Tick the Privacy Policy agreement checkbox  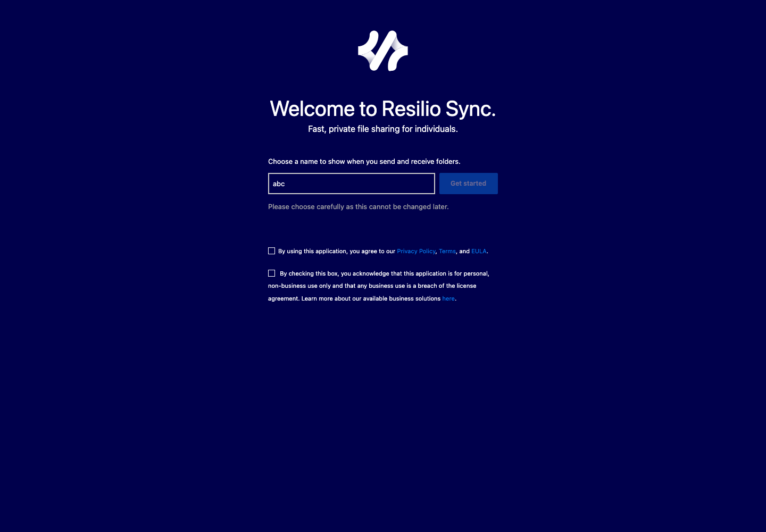(x=272, y=251)
